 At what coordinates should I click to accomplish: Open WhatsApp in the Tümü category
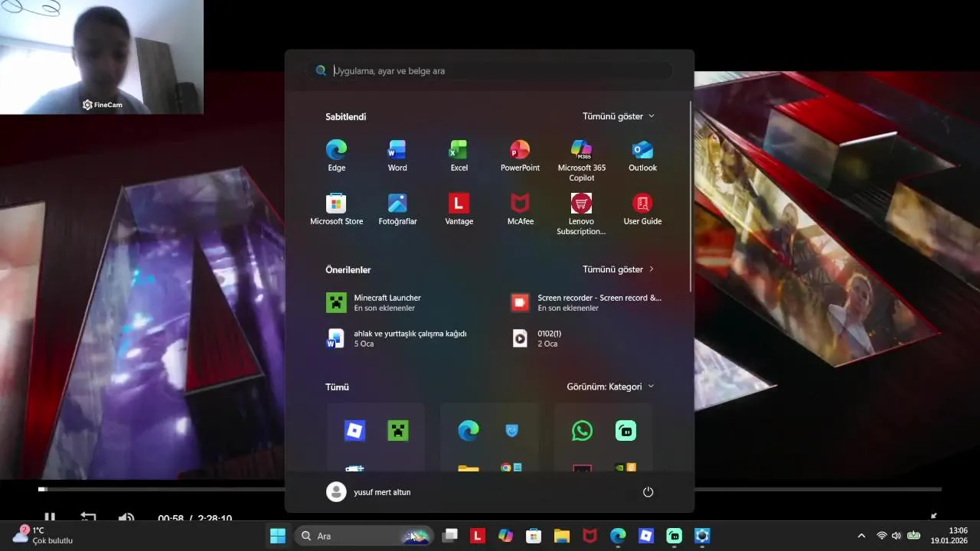tap(582, 431)
